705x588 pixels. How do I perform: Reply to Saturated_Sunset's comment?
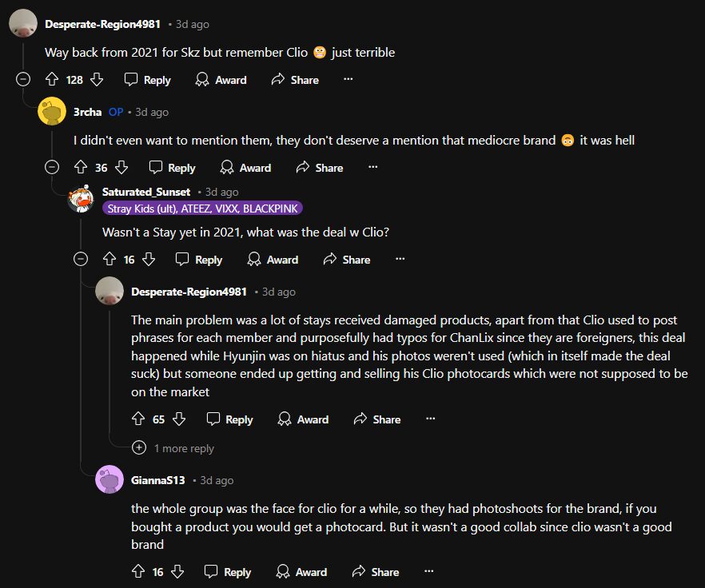coord(199,260)
